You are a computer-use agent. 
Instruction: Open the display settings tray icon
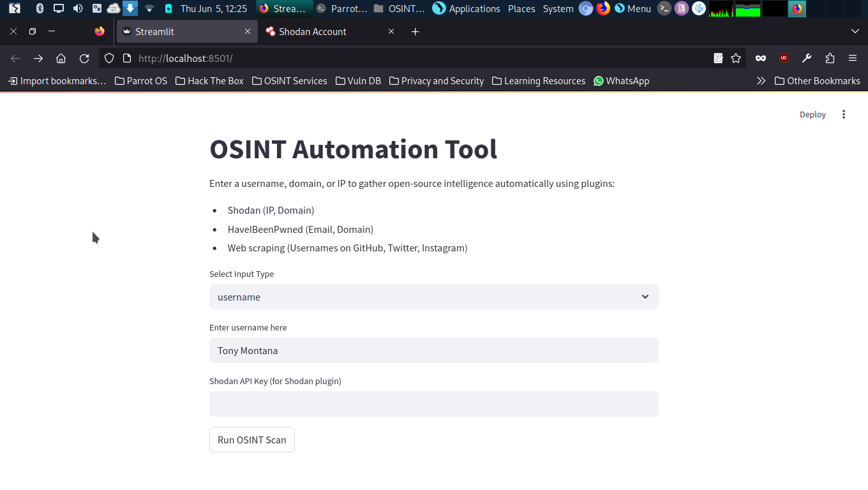click(x=59, y=8)
